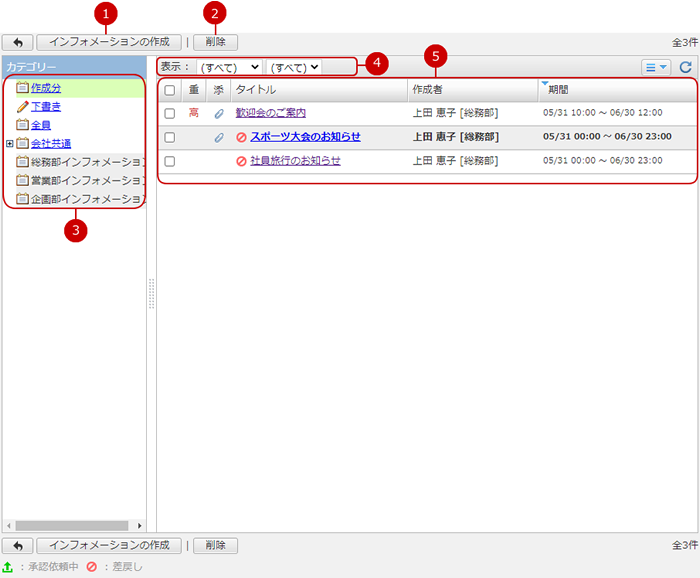Open the first 表示 filter dropdown
Image resolution: width=700 pixels, height=578 pixels.
pos(229,67)
